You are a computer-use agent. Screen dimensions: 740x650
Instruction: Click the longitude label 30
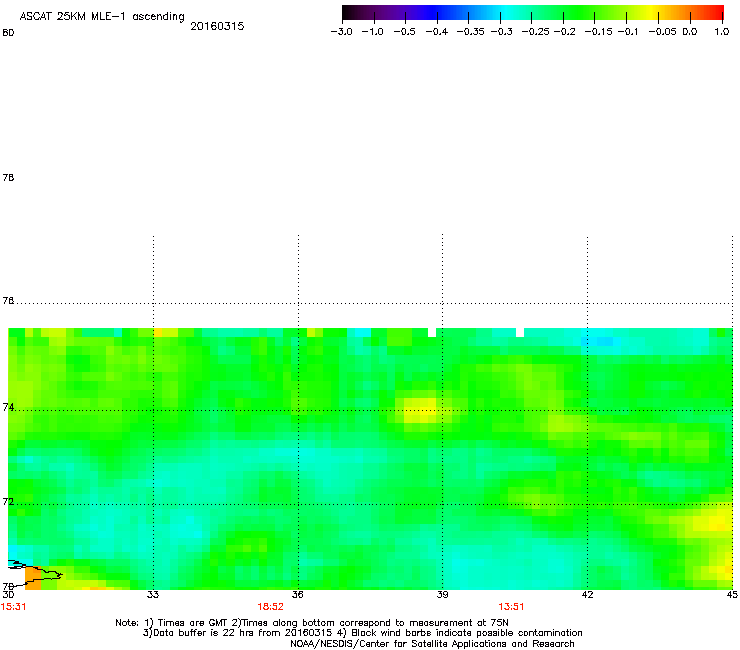click(8, 595)
